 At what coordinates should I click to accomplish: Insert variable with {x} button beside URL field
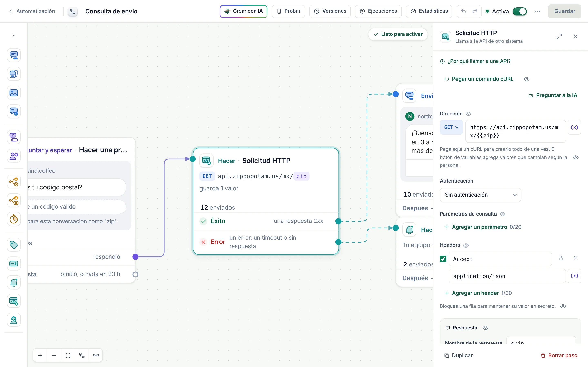(x=574, y=127)
